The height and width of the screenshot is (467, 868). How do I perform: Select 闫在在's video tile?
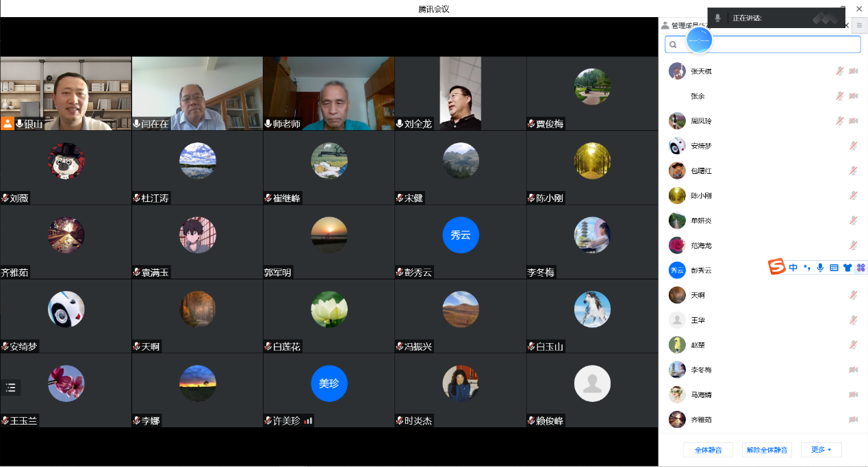(197, 93)
